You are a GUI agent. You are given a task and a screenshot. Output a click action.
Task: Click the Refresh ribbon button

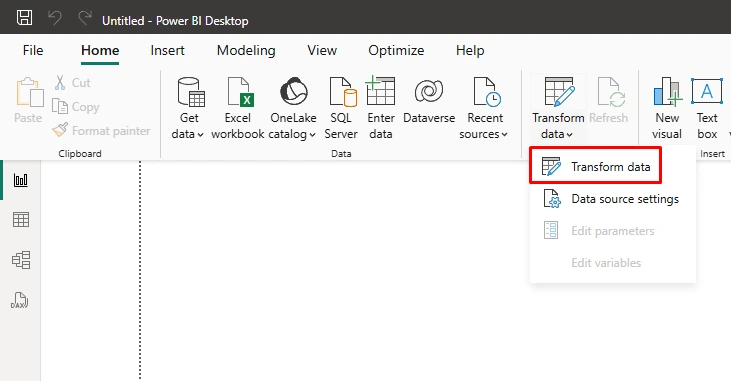[x=608, y=101]
